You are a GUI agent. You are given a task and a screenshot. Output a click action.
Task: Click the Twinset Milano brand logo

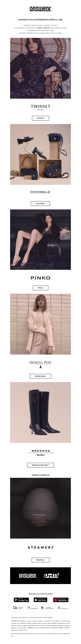tap(40, 107)
